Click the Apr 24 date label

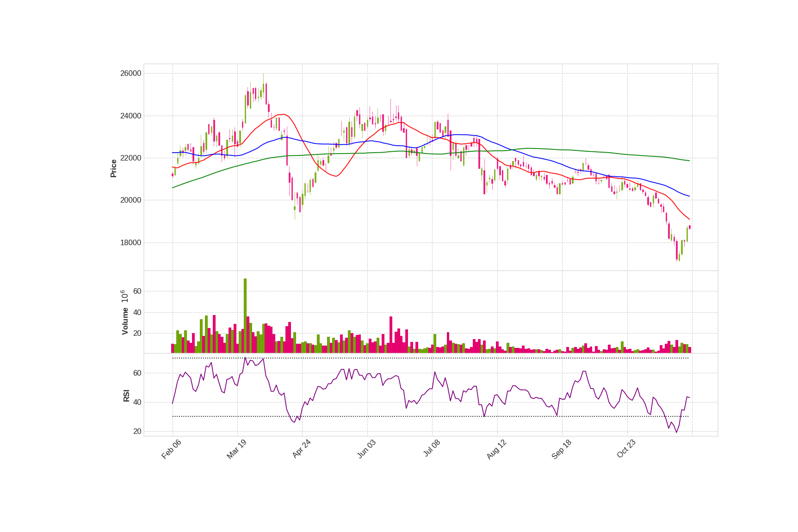pos(301,449)
